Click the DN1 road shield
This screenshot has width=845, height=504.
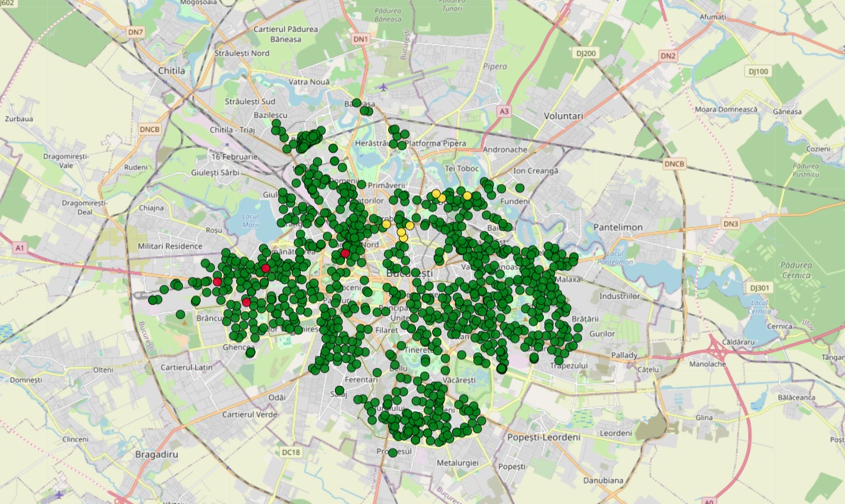[x=360, y=39]
